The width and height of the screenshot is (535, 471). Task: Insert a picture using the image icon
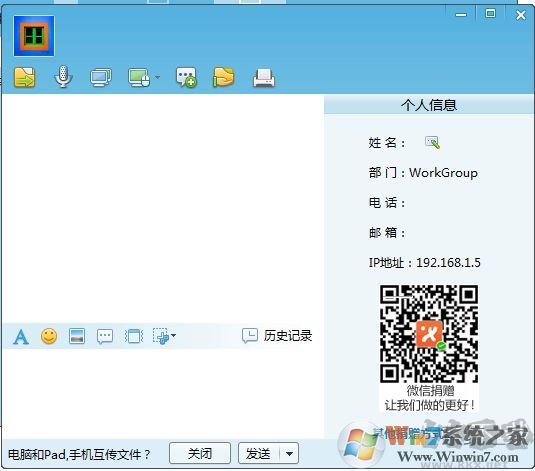[x=77, y=336]
